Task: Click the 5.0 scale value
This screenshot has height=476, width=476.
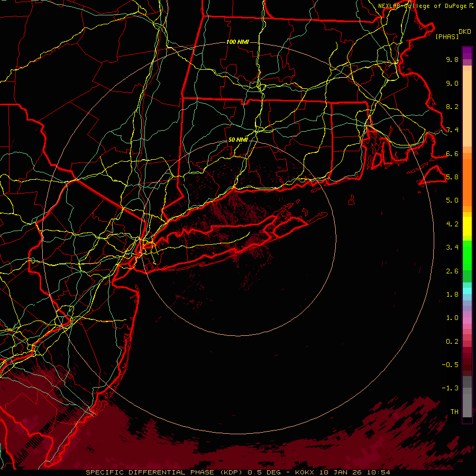Action: coord(452,200)
